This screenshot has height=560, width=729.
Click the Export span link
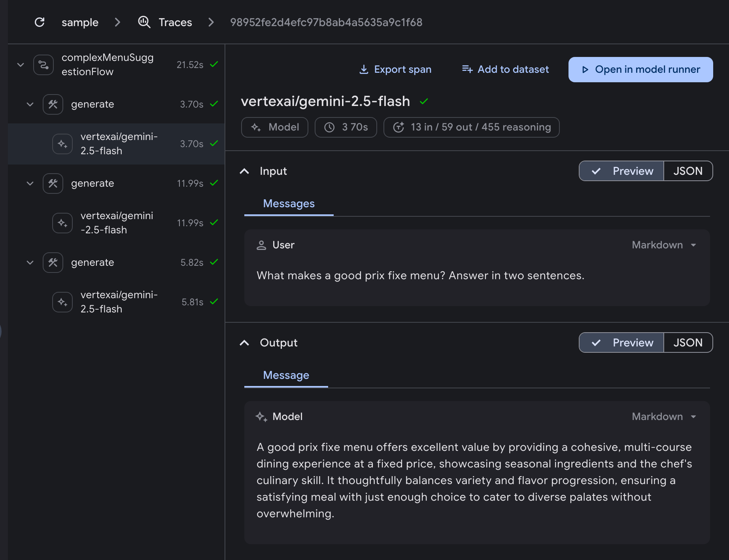point(395,70)
